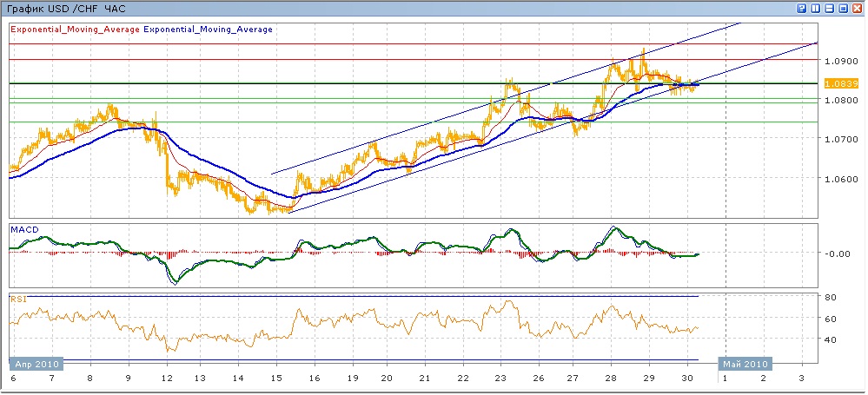Select the red Exponential_Moving_Average legend label
The height and width of the screenshot is (395, 868).
pyautogui.click(x=74, y=29)
